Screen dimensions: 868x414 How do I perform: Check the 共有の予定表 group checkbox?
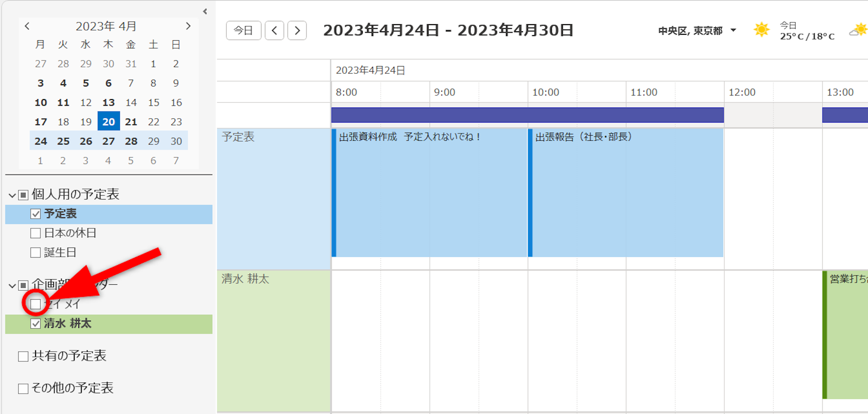pyautogui.click(x=23, y=356)
